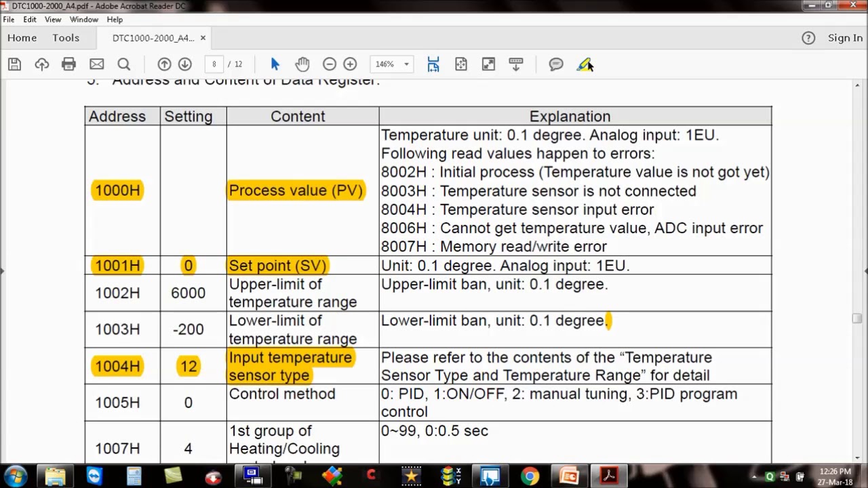Show hidden system tray icons arrow
Viewport: 868px width, 488px height.
point(755,476)
